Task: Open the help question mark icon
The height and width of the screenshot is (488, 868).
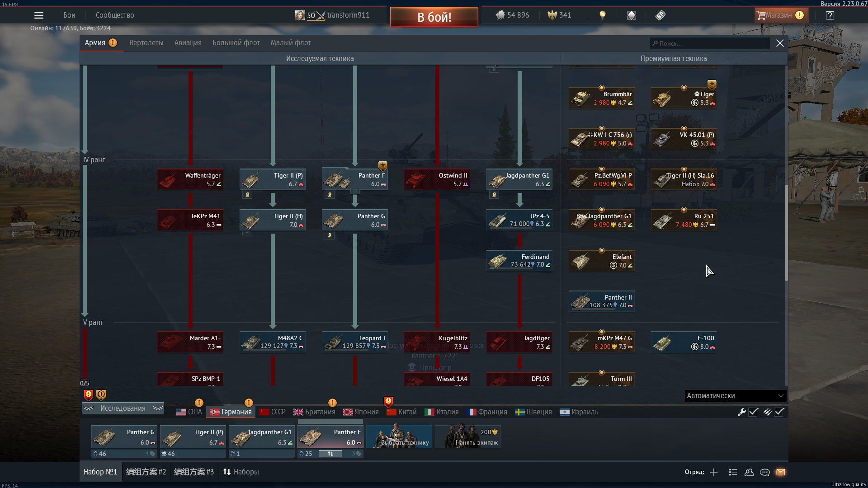Action: [830, 15]
